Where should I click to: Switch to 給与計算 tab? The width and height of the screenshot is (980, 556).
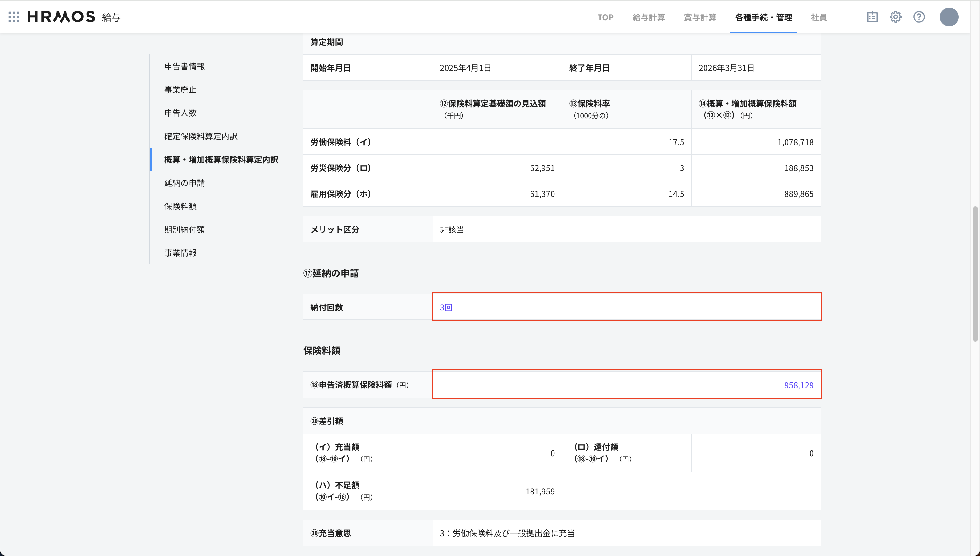pos(648,17)
